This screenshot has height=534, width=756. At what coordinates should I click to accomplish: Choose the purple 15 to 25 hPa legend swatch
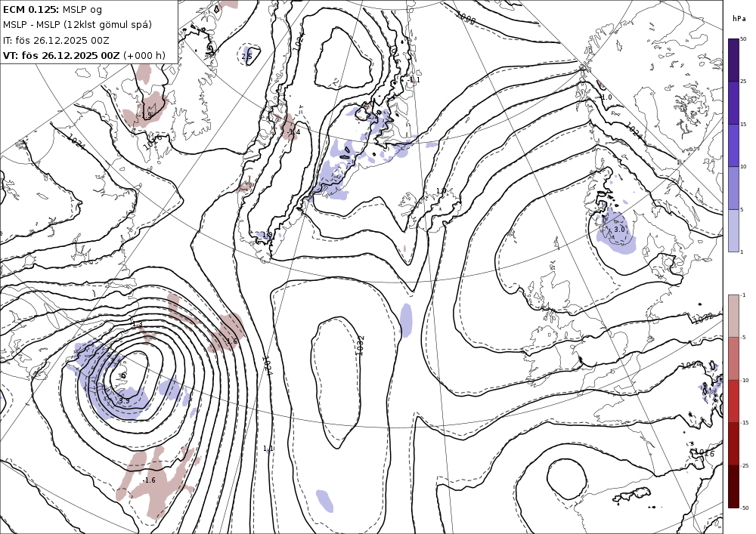pyautogui.click(x=733, y=103)
